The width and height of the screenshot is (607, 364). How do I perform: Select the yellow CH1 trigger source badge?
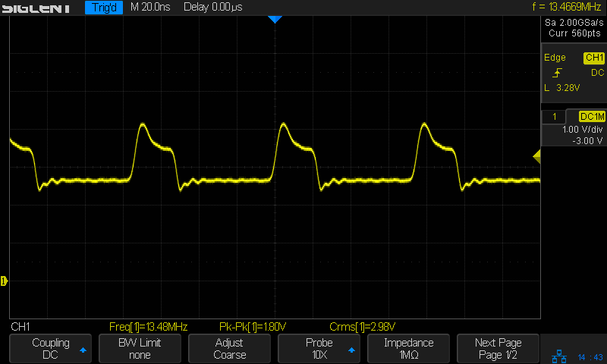593,58
